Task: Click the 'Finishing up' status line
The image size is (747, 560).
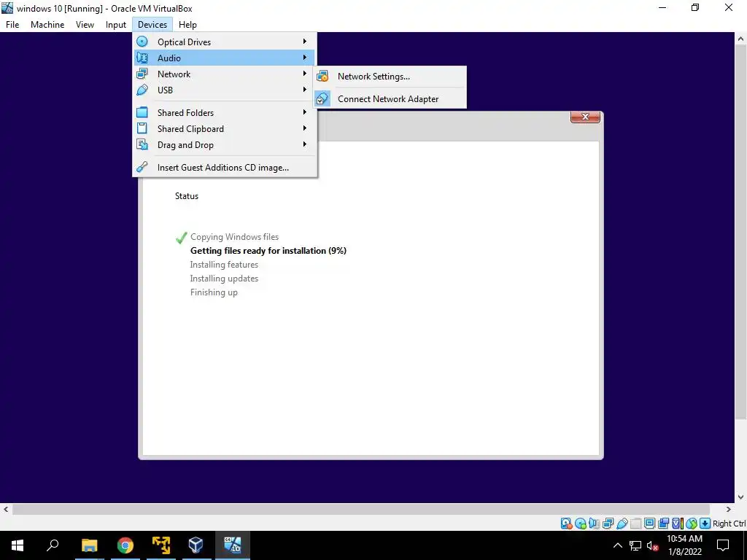Action: tap(214, 292)
